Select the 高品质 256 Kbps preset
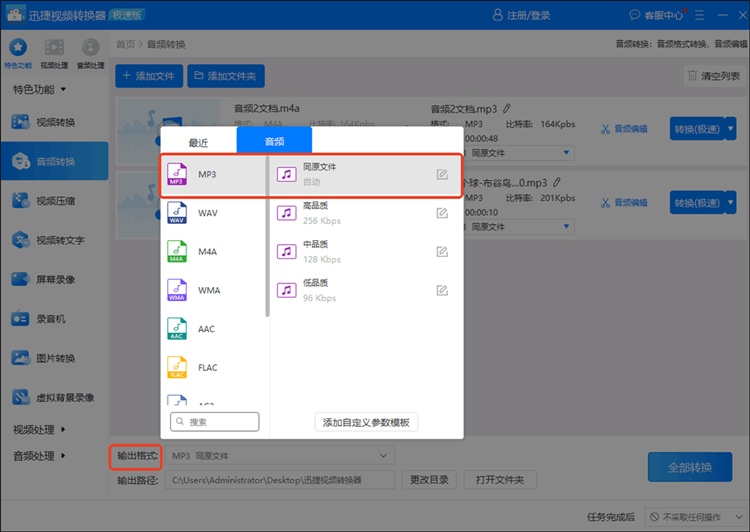 click(x=367, y=213)
